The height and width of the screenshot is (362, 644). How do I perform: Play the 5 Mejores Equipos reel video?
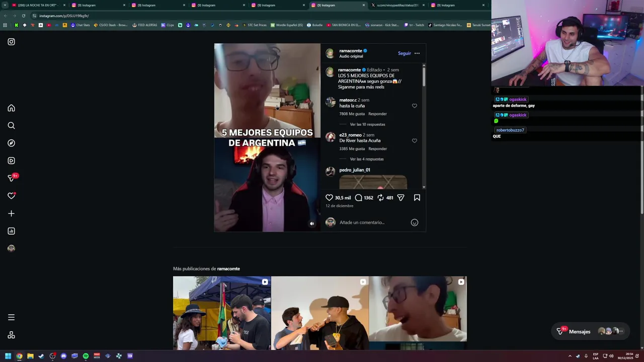(267, 137)
